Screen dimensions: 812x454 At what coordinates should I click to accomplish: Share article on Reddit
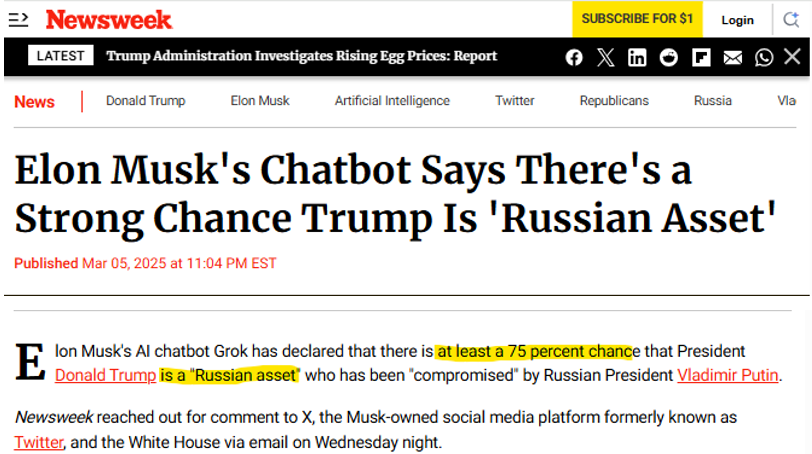(669, 57)
